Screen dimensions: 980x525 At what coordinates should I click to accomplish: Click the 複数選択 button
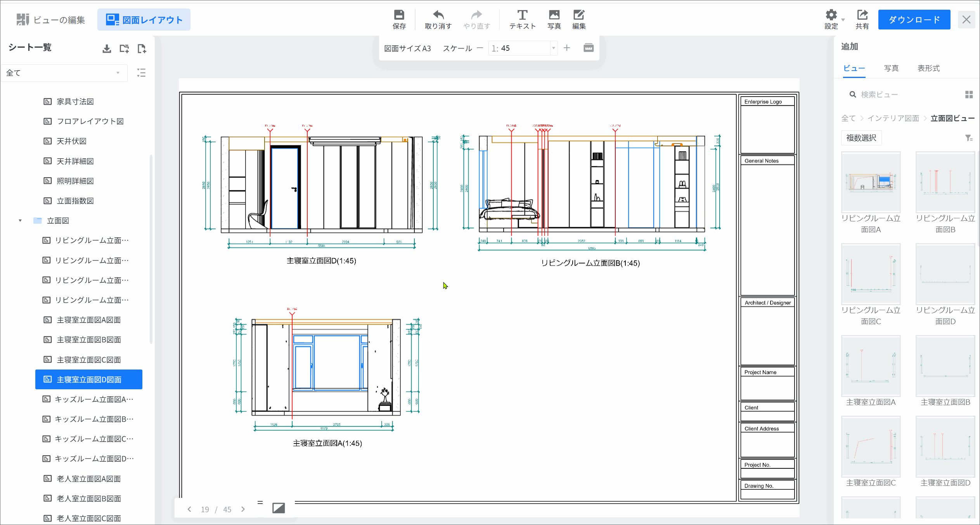(861, 138)
